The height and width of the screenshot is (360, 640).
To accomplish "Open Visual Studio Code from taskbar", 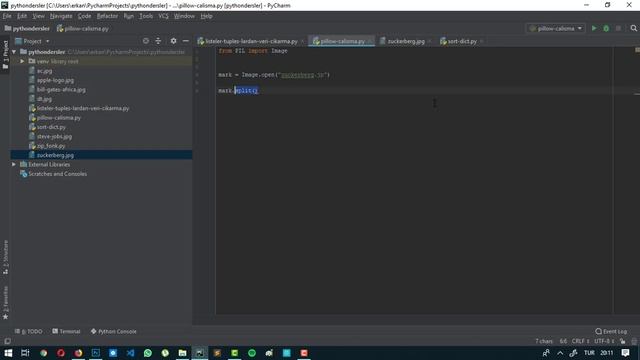I will (x=130, y=353).
